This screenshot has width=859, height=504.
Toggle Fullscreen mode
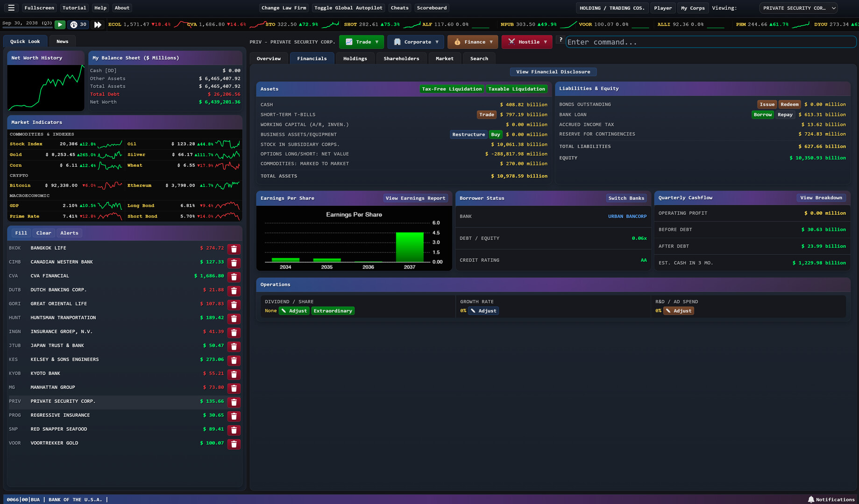39,8
